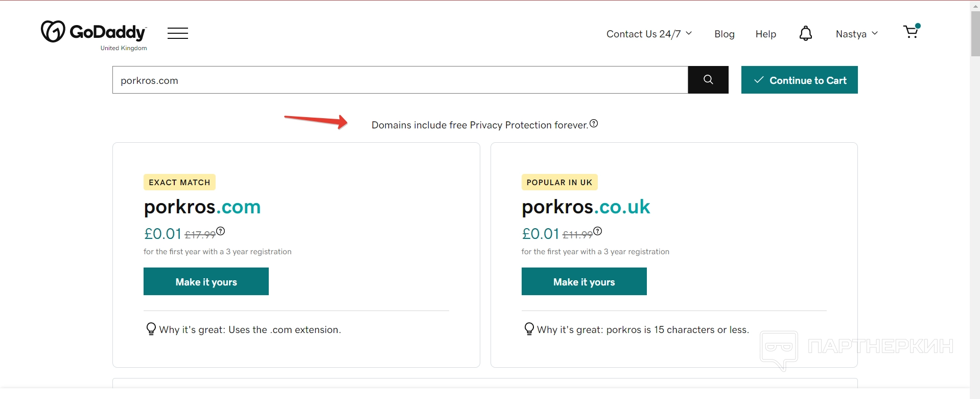Open the notifications bell

coord(806,33)
